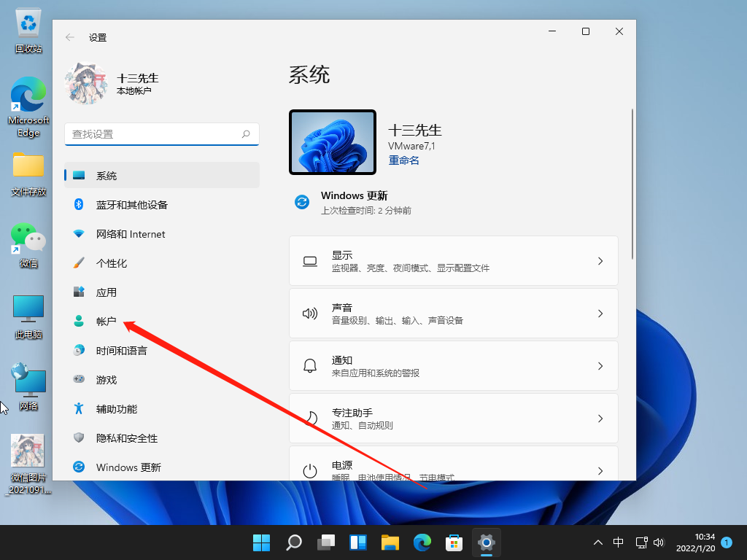The width and height of the screenshot is (747, 560).
Task: Expand the 显示 display settings chevron
Action: pyautogui.click(x=600, y=261)
